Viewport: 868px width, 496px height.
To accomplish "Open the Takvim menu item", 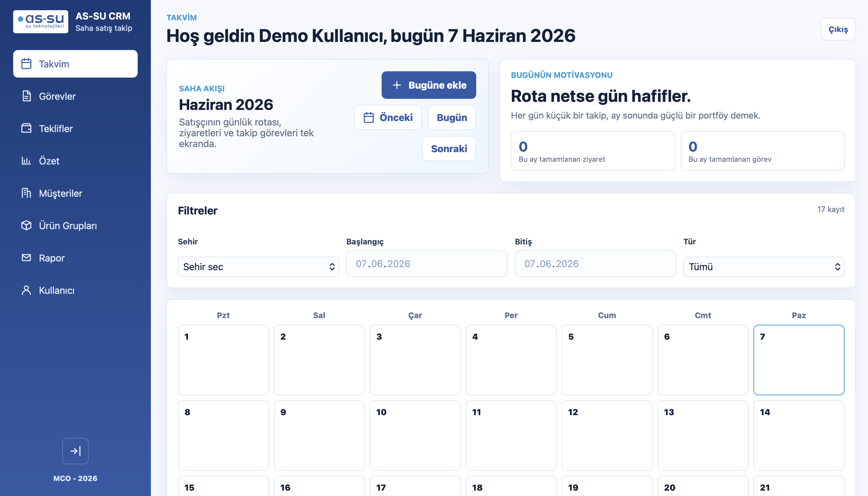I will click(75, 64).
